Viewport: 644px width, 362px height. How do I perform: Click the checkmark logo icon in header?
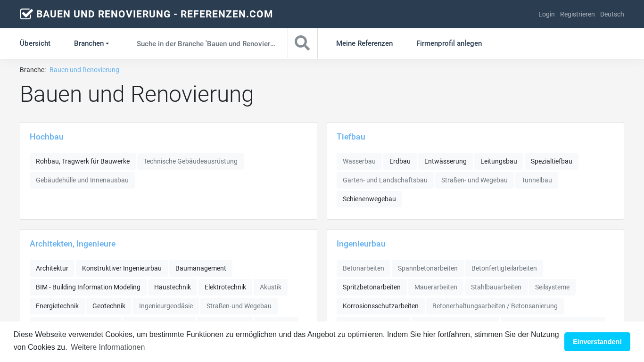pos(26,14)
